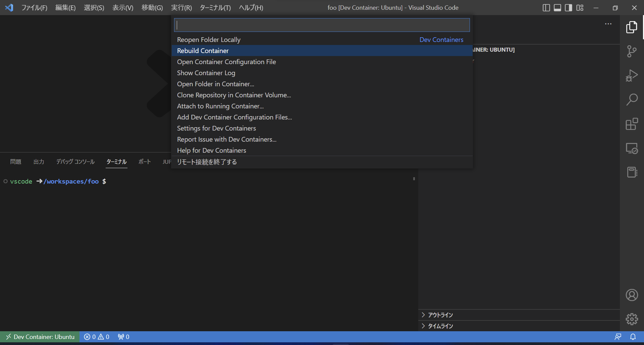Open Customize Layout icon
This screenshot has width=644, height=345.
pos(580,8)
